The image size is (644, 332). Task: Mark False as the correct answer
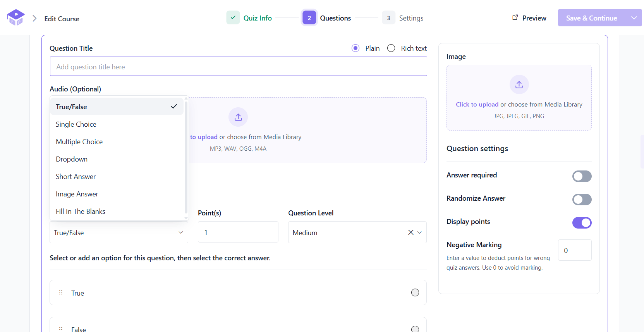pos(415,329)
